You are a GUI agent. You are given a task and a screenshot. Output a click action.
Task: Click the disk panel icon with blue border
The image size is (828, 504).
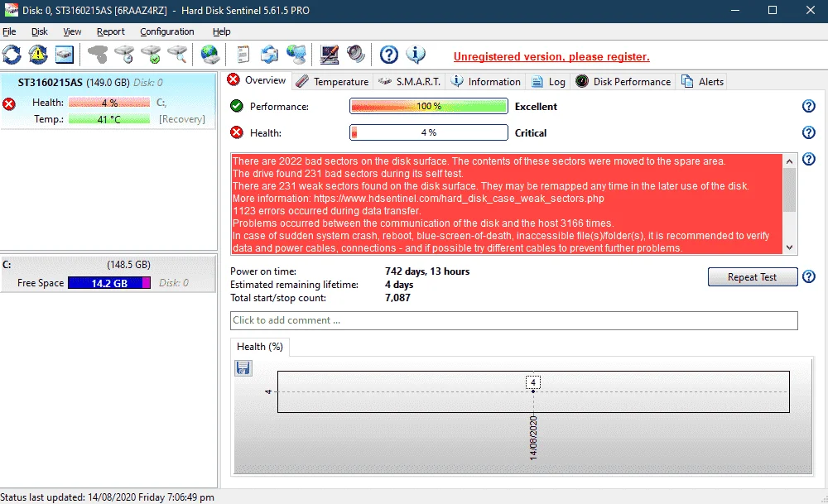tap(65, 55)
